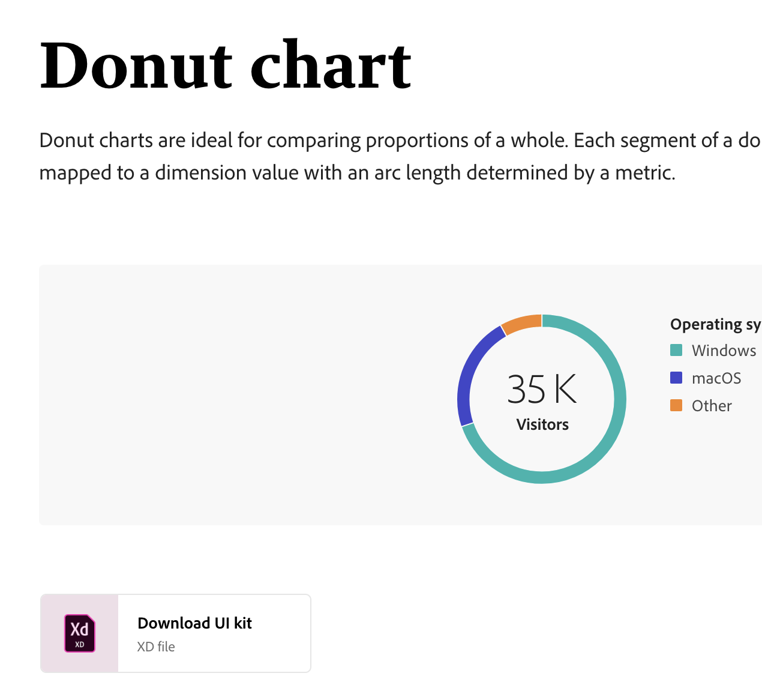Click the blue macOS legend swatch
The width and height of the screenshot is (762, 700).
click(676, 378)
